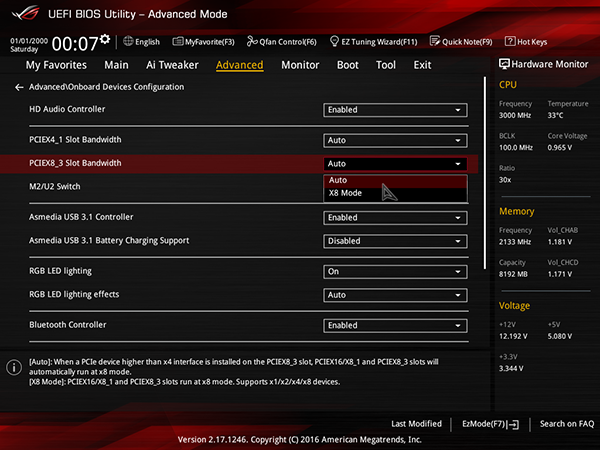Open the Bluetooth Controller dropdown
This screenshot has width=600, height=450.
(x=395, y=326)
